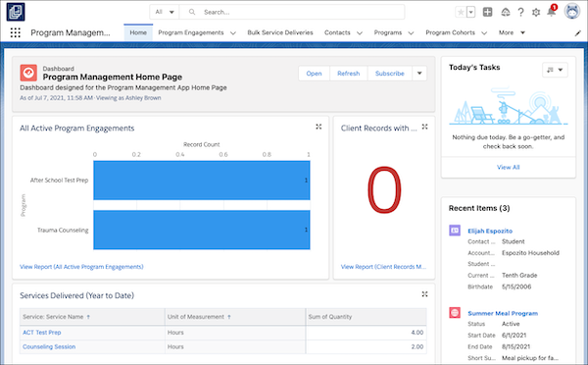Viewport: 588px width, 365px height.
Task: Click After School Test Prep bar
Action: 202,181
